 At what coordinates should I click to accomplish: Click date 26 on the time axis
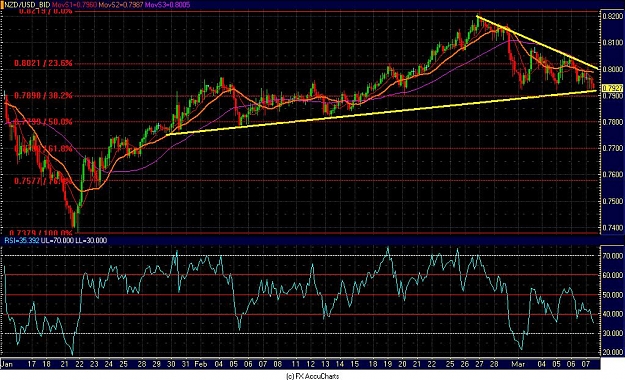pyautogui.click(x=464, y=364)
